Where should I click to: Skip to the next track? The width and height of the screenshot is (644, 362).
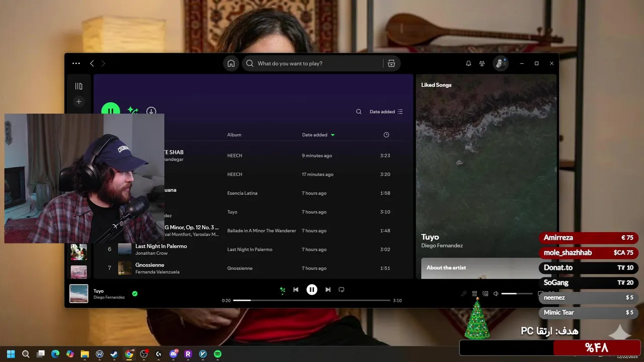point(328,290)
